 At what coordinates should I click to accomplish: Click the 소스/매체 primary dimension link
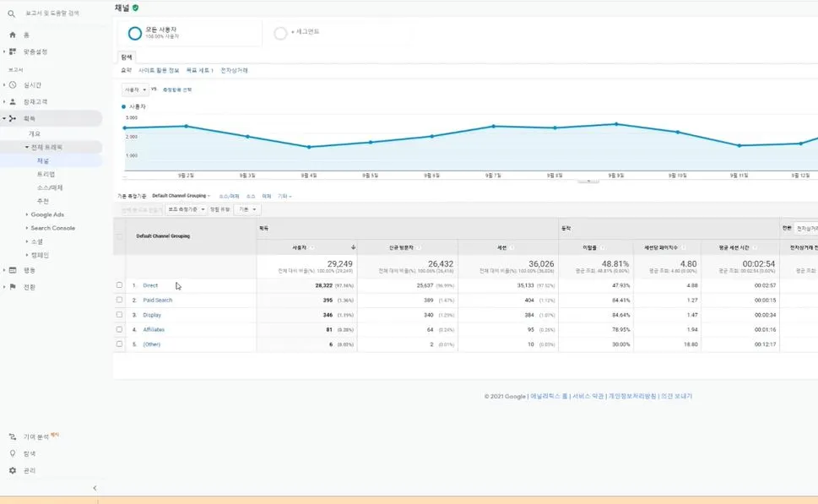229,196
